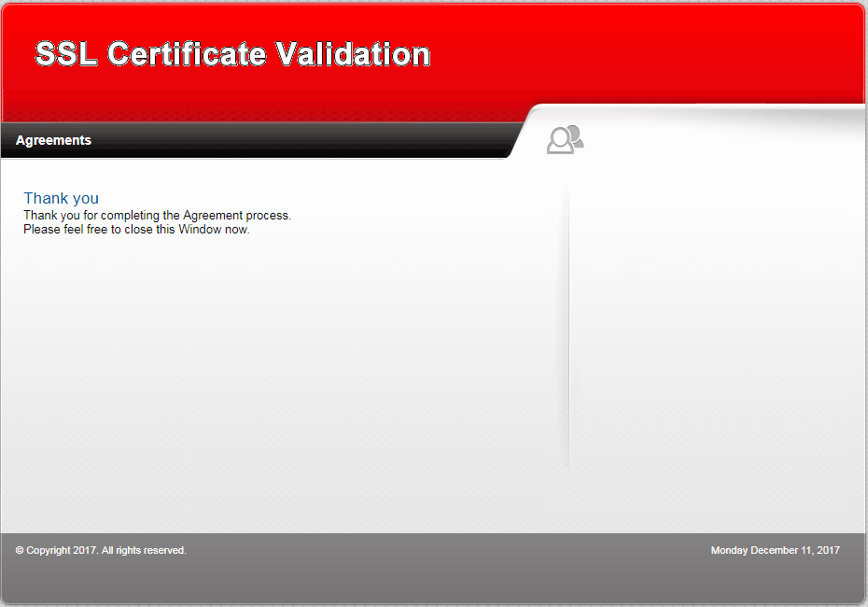Click the SSL Certificate Validation title
The image size is (868, 607).
232,54
